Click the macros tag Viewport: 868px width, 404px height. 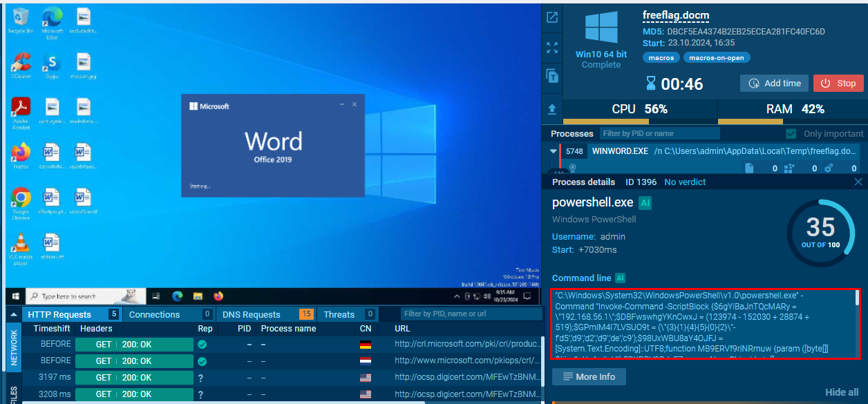pos(661,58)
